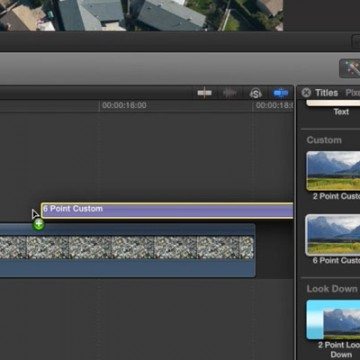Select the Text title thumbnail
360x360 pixels.
(333, 103)
